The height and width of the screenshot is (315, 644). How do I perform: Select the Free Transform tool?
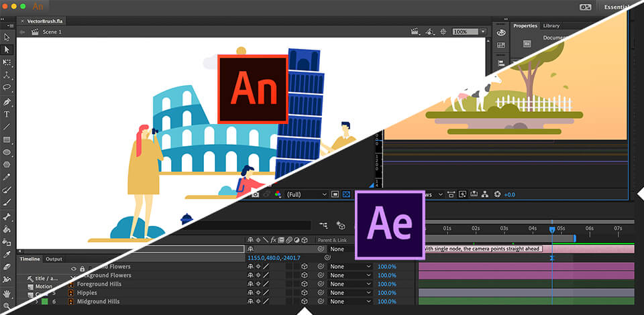click(x=7, y=62)
